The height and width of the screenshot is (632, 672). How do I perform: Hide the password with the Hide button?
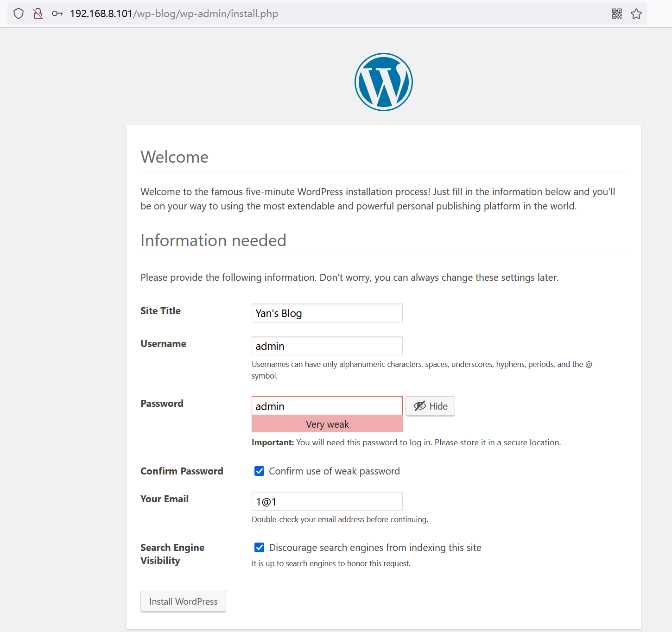[430, 406]
